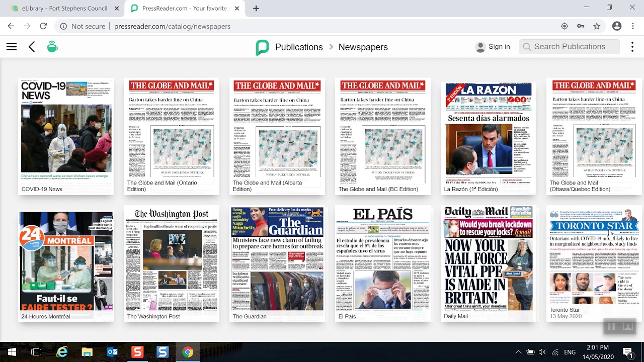Click the browser forward arrow
The height and width of the screenshot is (362, 644).
click(x=27, y=26)
